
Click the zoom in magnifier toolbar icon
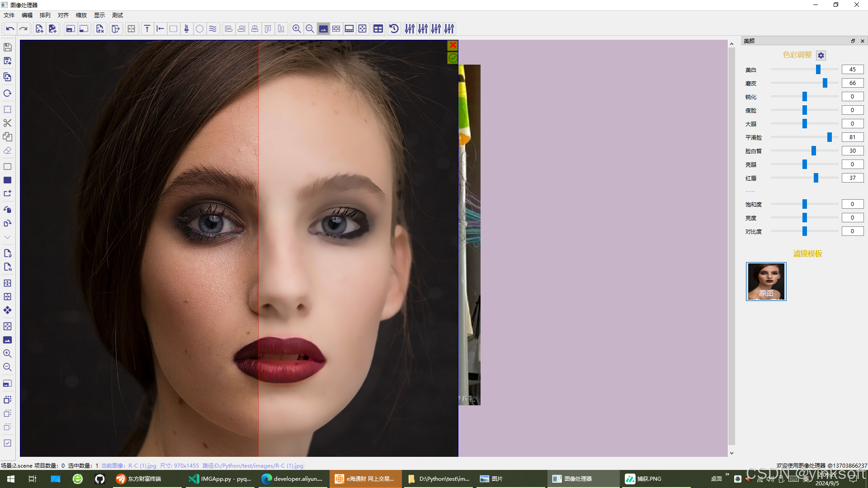(x=297, y=29)
